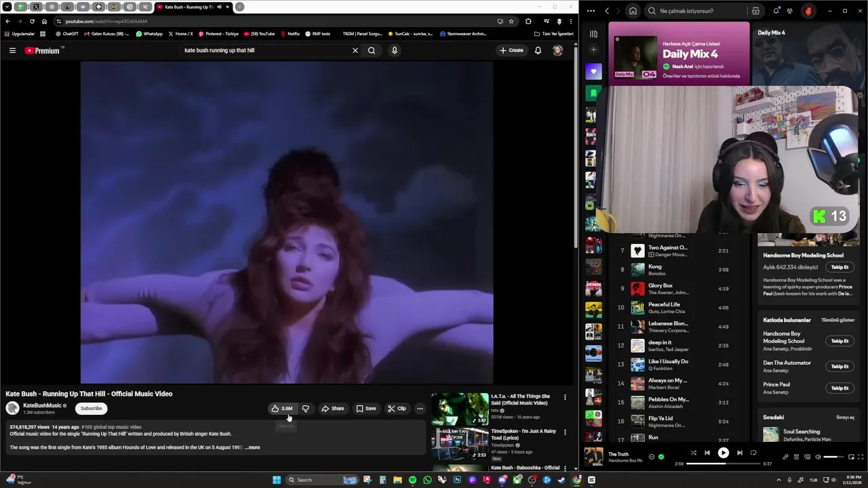Follow Handsome Boy Modeling School with Takip Et
Screen dimensions: 868x488
tap(840, 267)
